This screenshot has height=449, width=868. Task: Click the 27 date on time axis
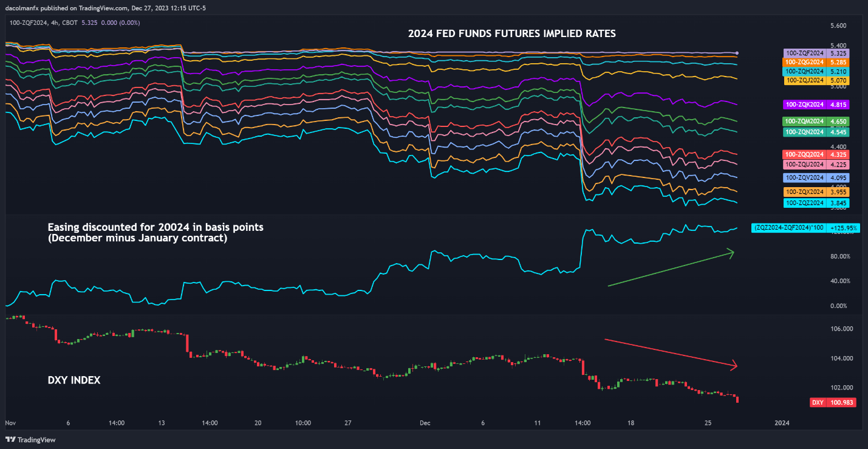348,422
